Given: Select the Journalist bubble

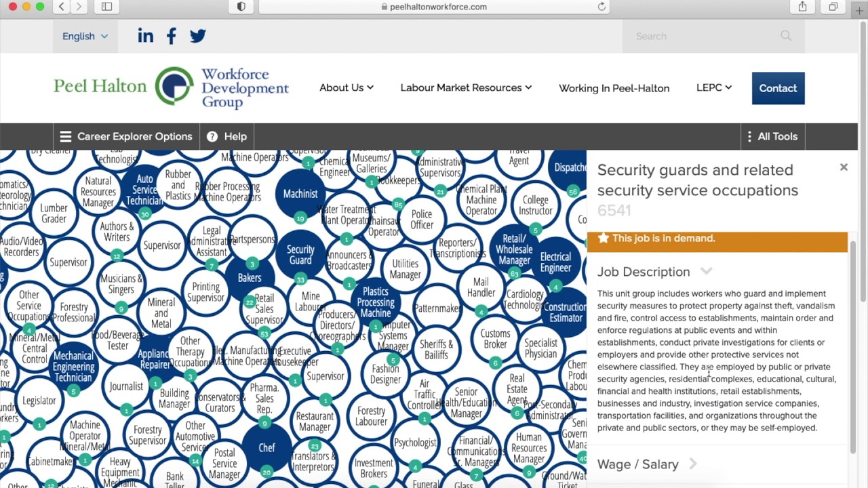Looking at the screenshot, I should (126, 386).
